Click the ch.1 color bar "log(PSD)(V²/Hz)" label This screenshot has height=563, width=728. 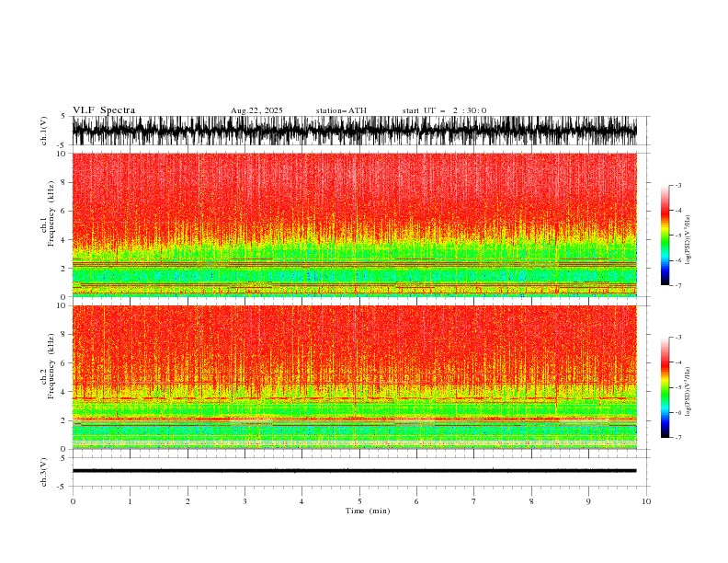(x=688, y=239)
